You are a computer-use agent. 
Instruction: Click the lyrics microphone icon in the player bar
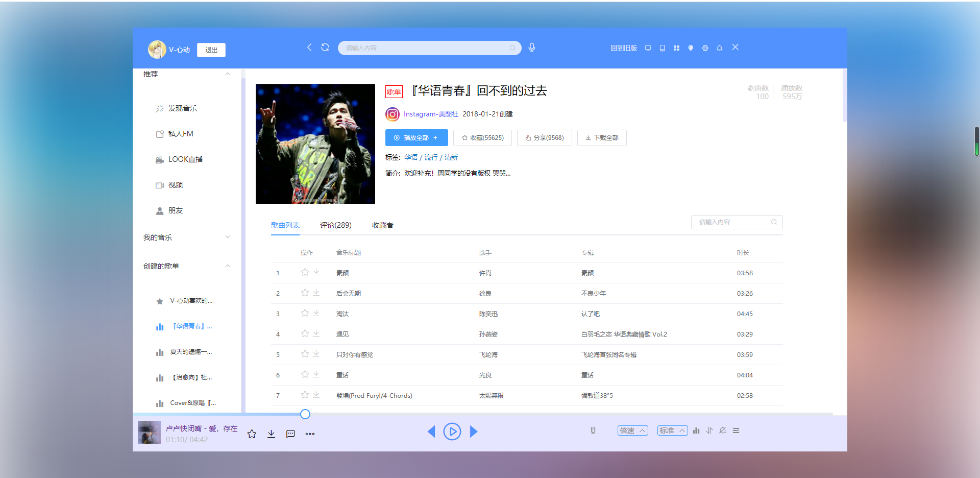tap(593, 431)
